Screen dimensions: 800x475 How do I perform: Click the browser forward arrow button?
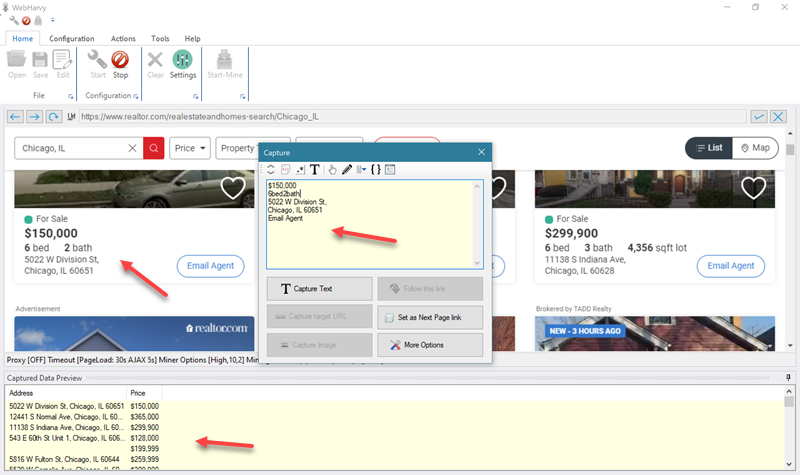tap(34, 117)
